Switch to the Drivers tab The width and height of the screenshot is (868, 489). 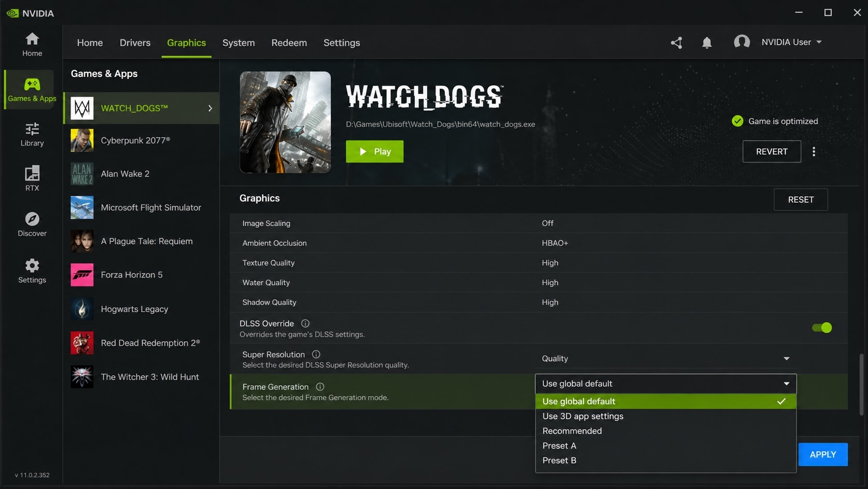(x=135, y=43)
